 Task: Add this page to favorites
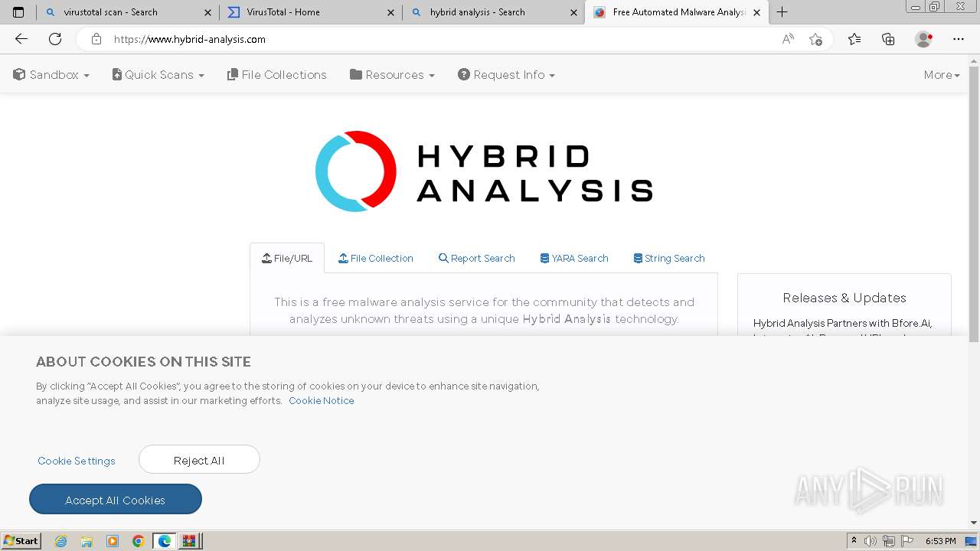coord(815,39)
